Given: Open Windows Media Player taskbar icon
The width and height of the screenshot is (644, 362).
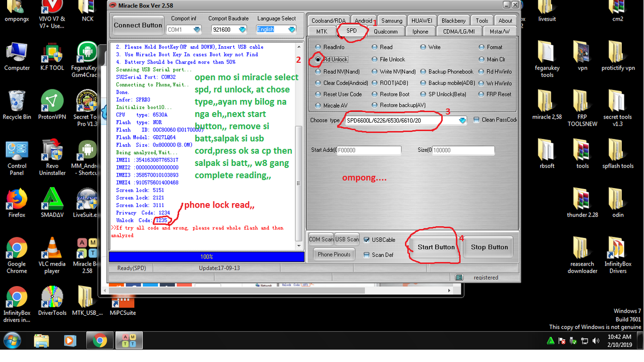Looking at the screenshot, I should tap(70, 341).
